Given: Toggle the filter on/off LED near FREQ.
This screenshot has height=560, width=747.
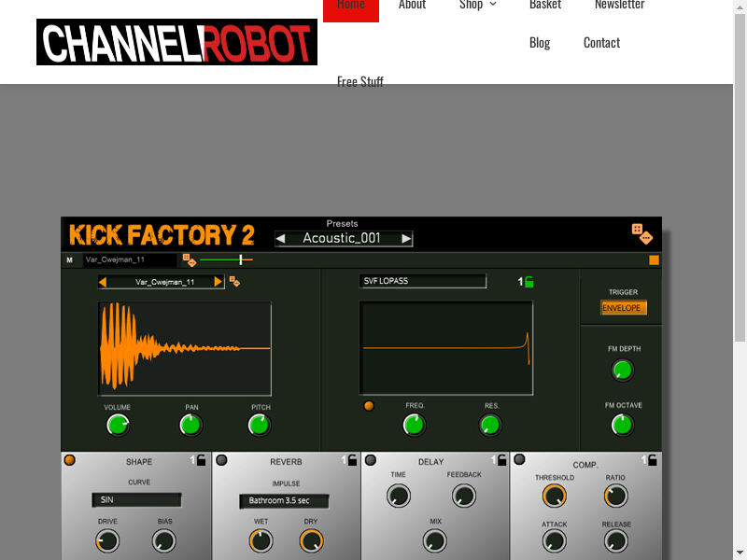Looking at the screenshot, I should [x=369, y=406].
